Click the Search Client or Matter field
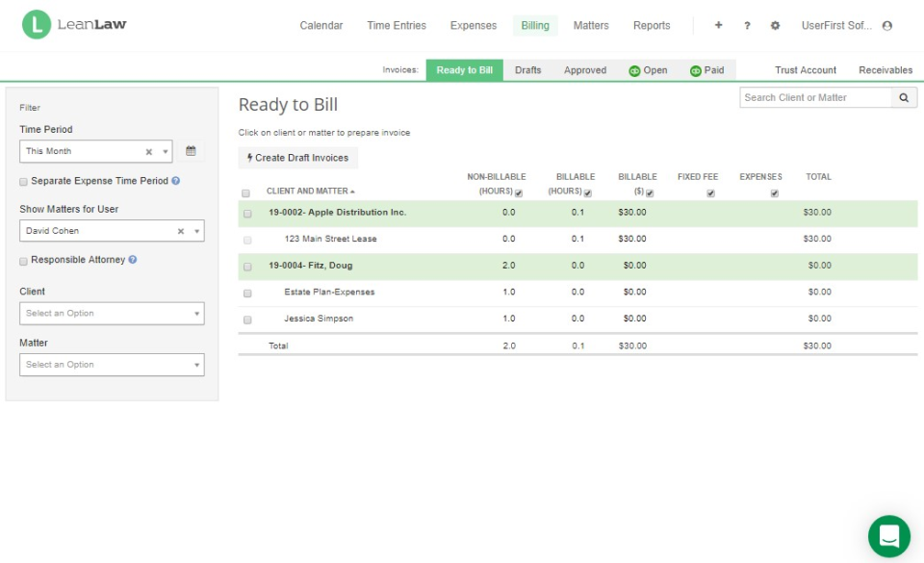 [815, 98]
